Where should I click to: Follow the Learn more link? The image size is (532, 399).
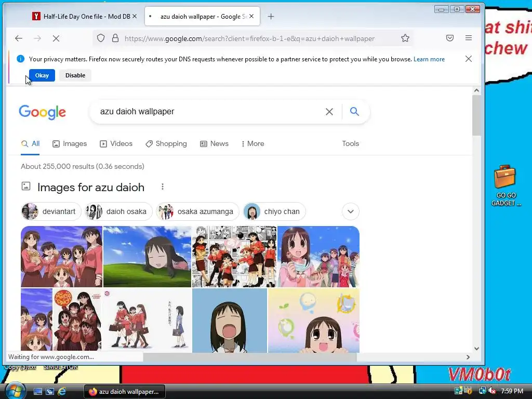pyautogui.click(x=429, y=59)
